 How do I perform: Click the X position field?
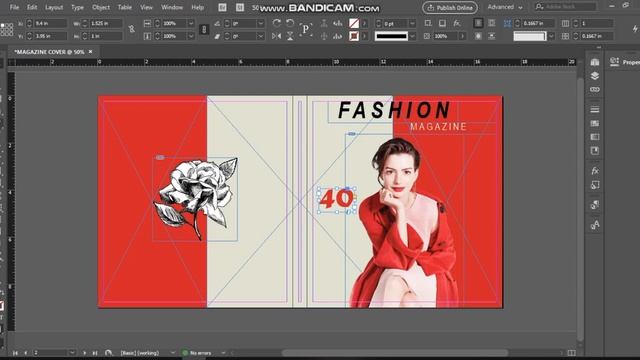[x=50, y=24]
